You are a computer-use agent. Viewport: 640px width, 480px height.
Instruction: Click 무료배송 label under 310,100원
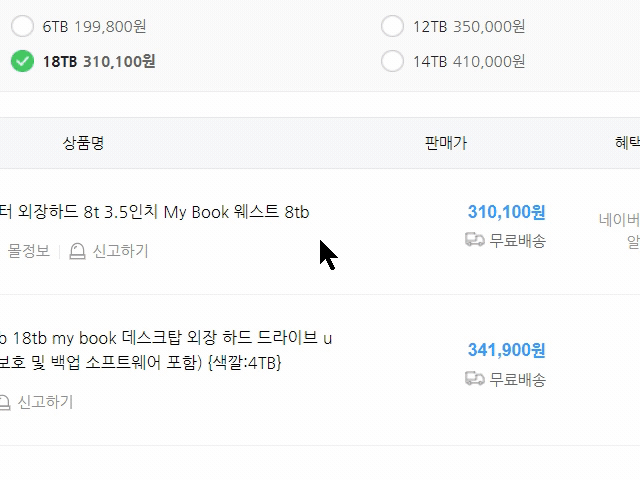[518, 240]
